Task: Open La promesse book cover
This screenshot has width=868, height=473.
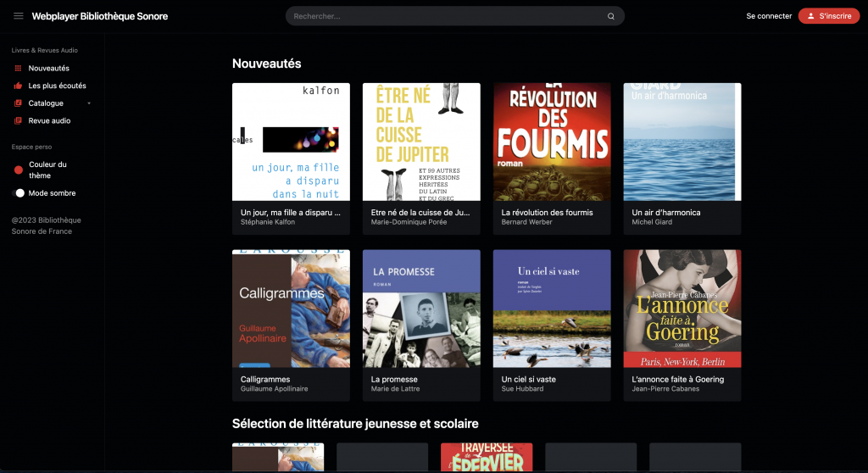Action: tap(421, 309)
